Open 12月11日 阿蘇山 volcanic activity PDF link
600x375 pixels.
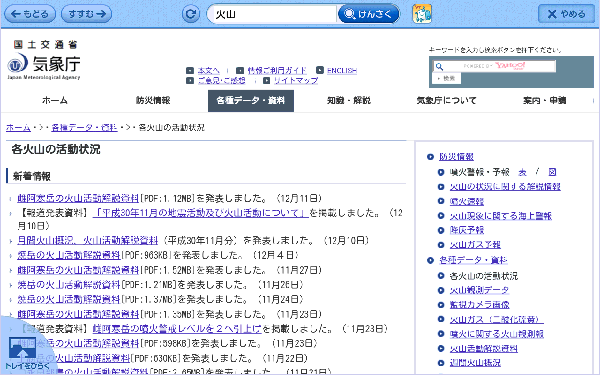click(78, 198)
